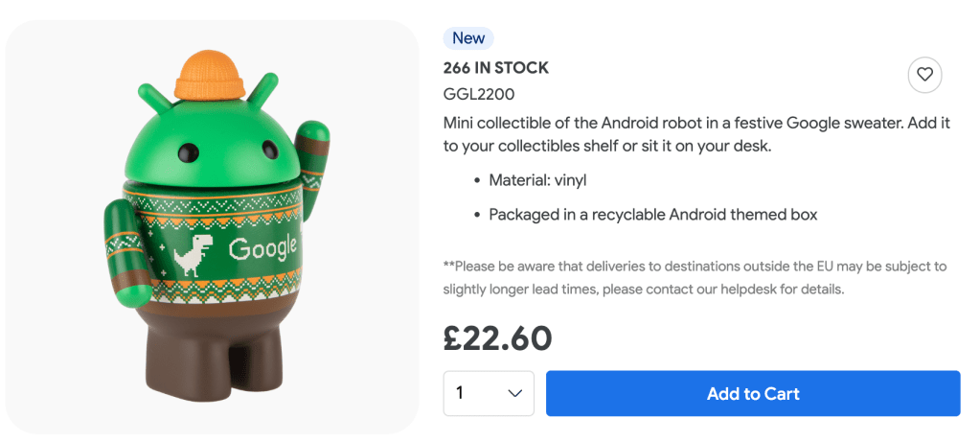Select the GGL2200 product code
980x441 pixels.
[x=480, y=94]
